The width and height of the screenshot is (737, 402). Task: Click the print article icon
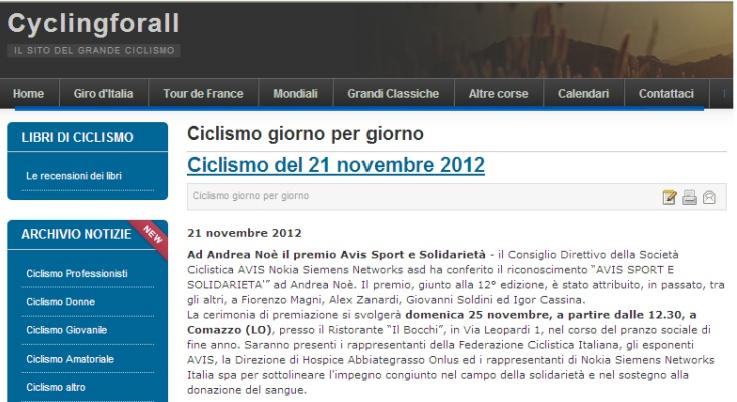[689, 197]
